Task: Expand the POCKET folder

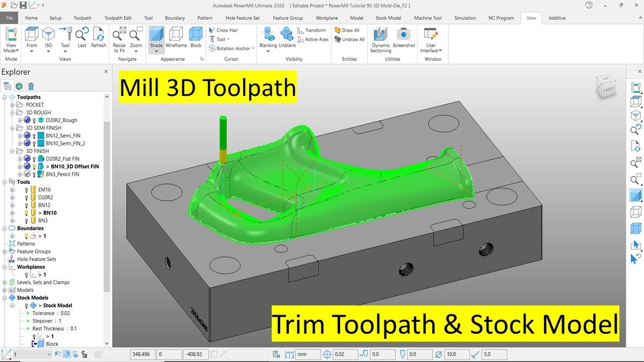Action: [x=13, y=105]
